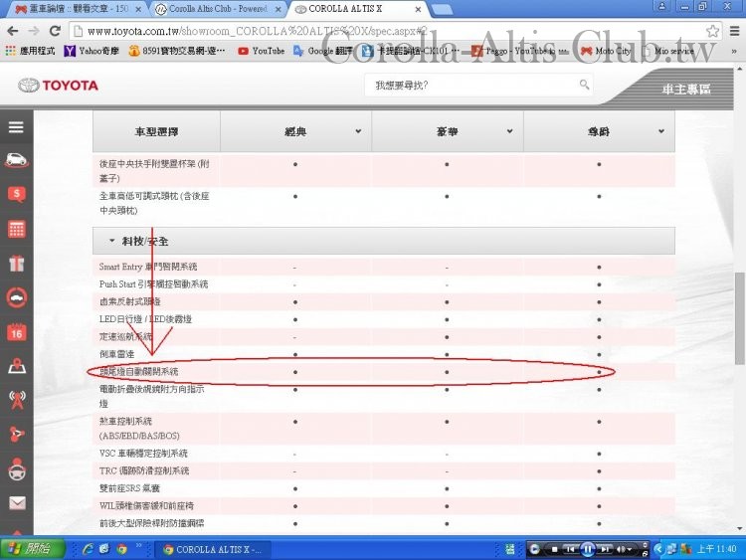
Task: Open the YouTube bookmark
Action: pyautogui.click(x=262, y=51)
